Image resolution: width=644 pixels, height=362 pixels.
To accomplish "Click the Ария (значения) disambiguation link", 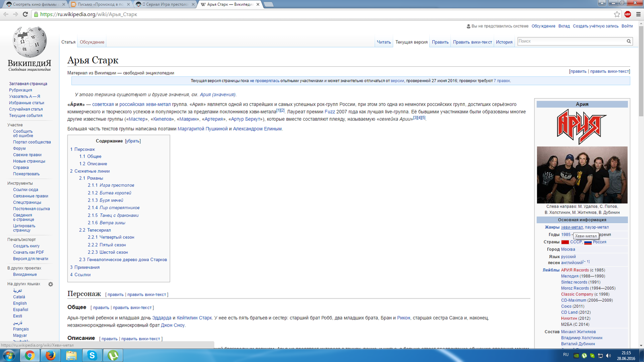I will [x=218, y=95].
